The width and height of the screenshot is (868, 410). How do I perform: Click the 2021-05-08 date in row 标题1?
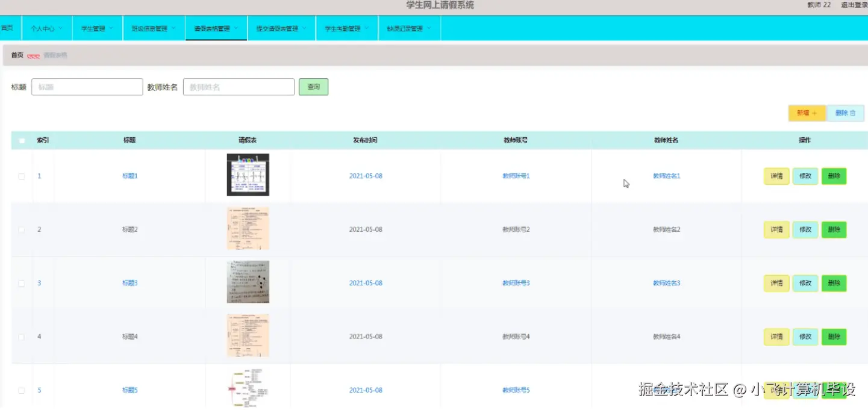(x=366, y=176)
